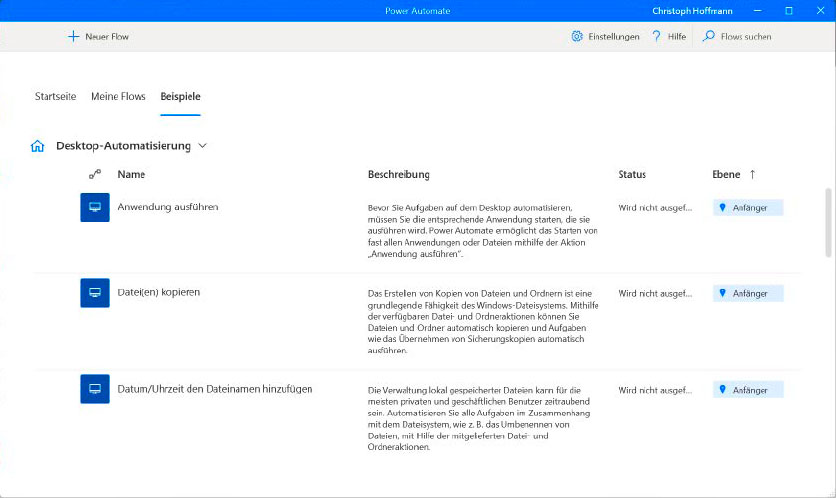This screenshot has width=836, height=498.
Task: Click the Anfänger label in Datum/Uhrzeit row
Action: 750,390
